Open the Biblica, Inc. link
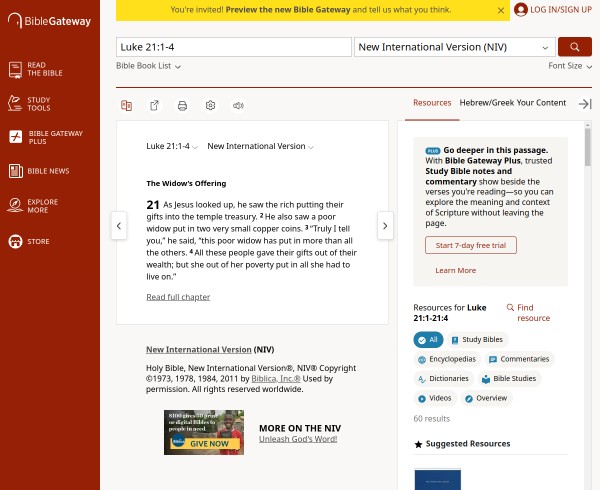 276,379
